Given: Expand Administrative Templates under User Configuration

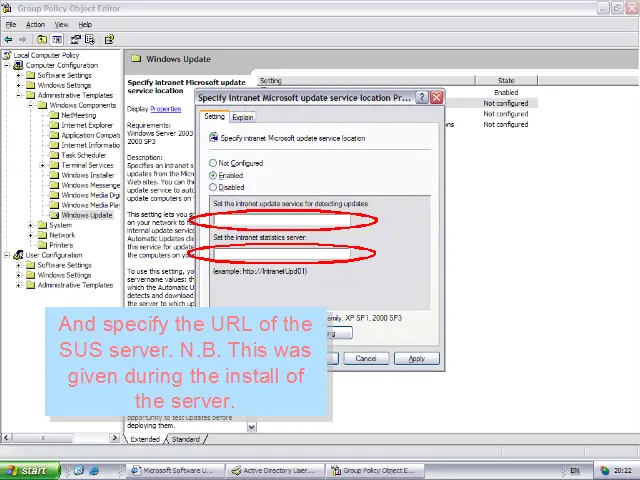Looking at the screenshot, I should pos(18,285).
